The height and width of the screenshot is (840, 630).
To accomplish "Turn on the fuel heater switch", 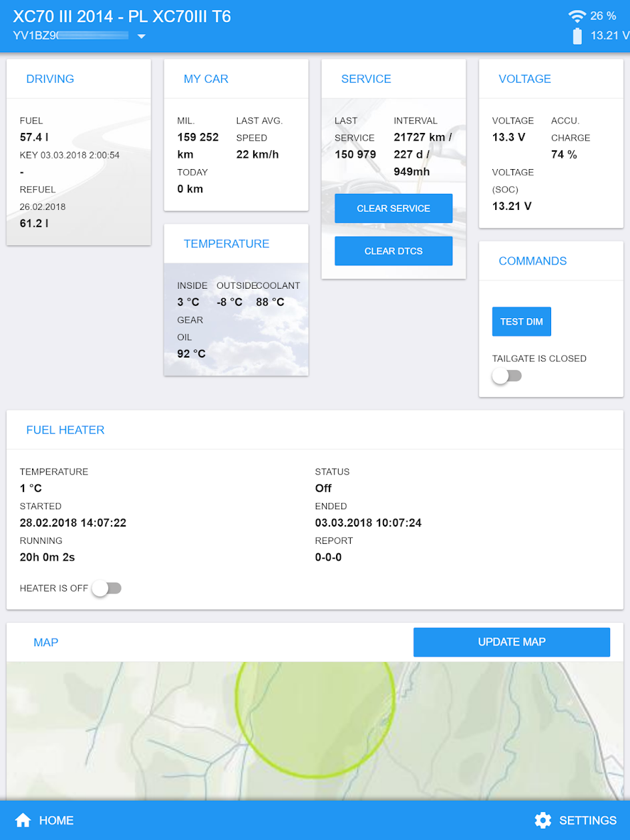I will pos(107,588).
